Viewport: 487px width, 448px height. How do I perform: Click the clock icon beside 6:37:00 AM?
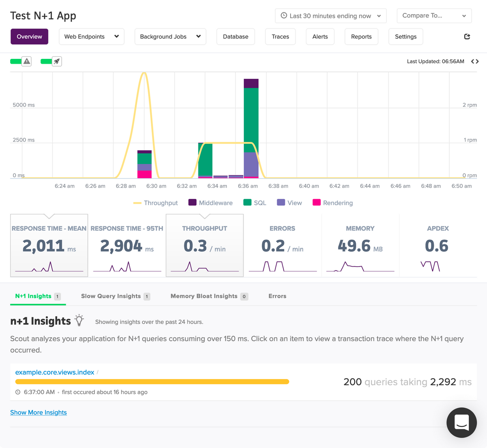click(x=18, y=392)
